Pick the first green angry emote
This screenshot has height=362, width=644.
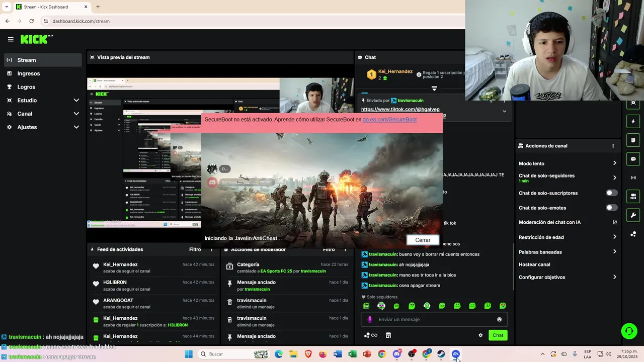[x=366, y=306]
